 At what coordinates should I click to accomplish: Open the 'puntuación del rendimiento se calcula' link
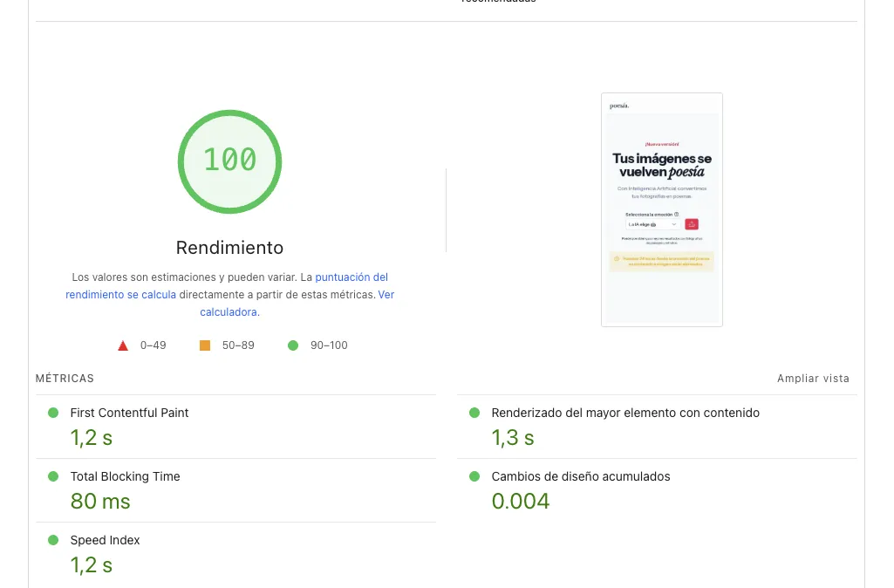point(351,277)
